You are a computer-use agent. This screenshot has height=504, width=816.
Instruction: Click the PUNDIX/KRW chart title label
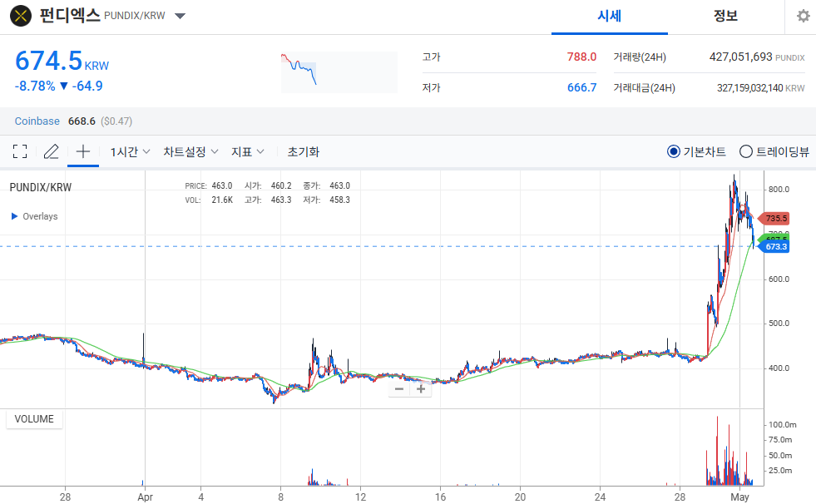click(41, 187)
